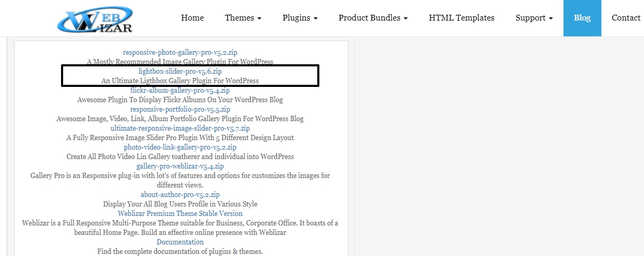The image size is (644, 256).
Task: Download ultimate-responsive-image-slider-pro-v5.7.zip
Action: 180,128
